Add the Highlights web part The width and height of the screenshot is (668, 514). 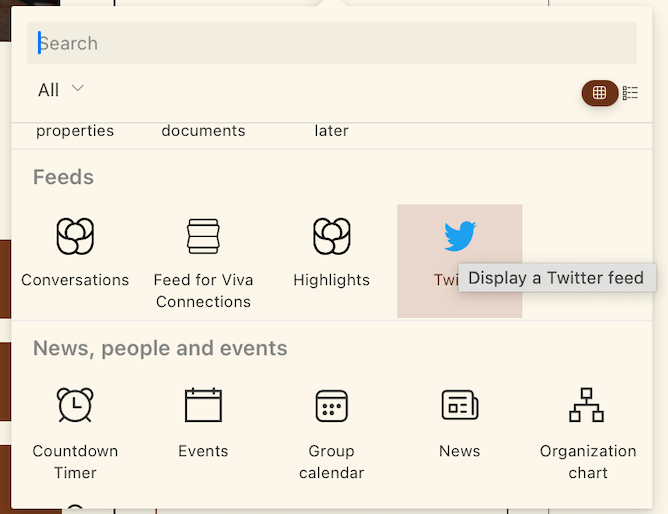tap(331, 261)
